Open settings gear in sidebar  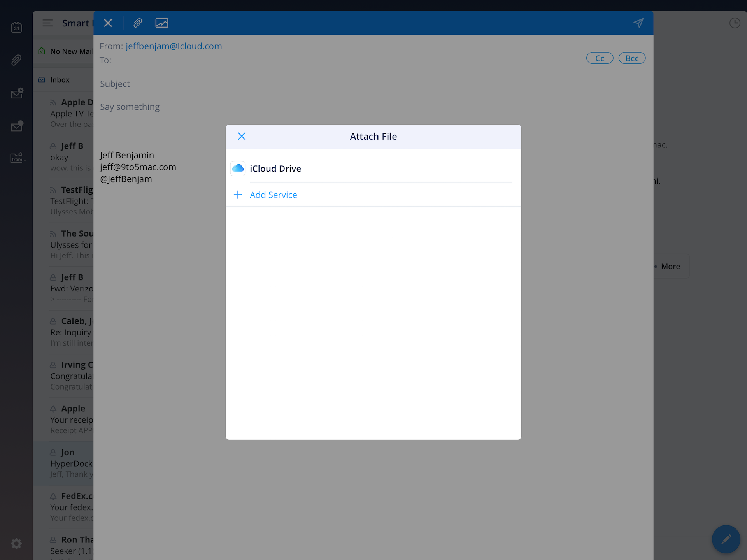click(x=16, y=543)
